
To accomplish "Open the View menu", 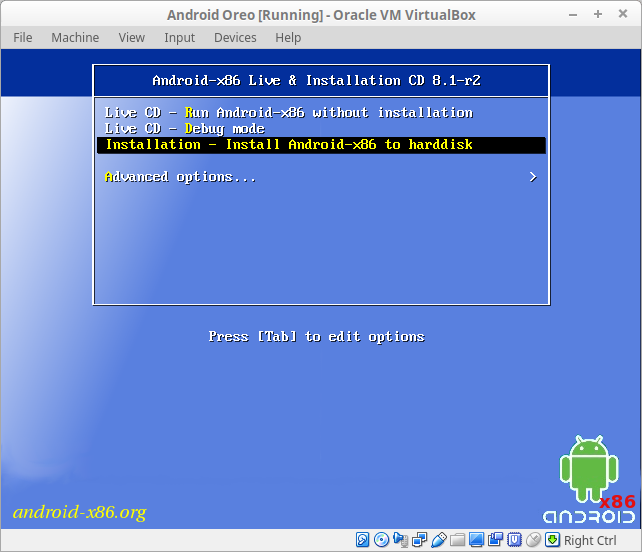I will (131, 38).
